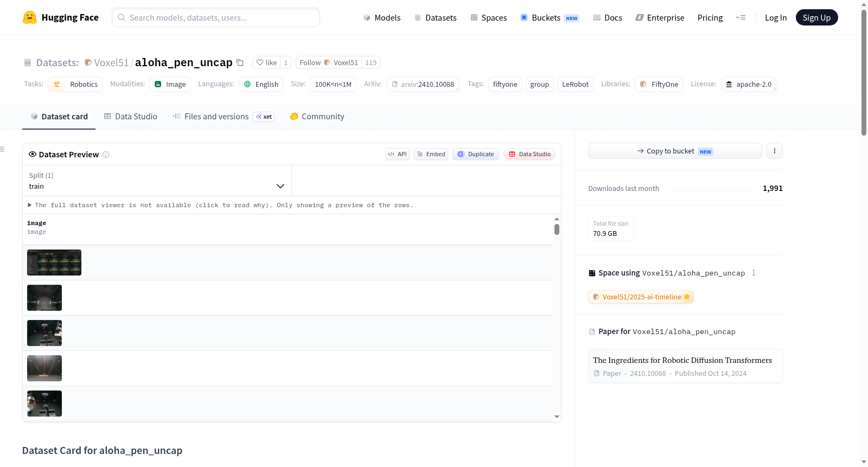Click the English language tag
Screen dimensions: 868x467
pos(261,84)
